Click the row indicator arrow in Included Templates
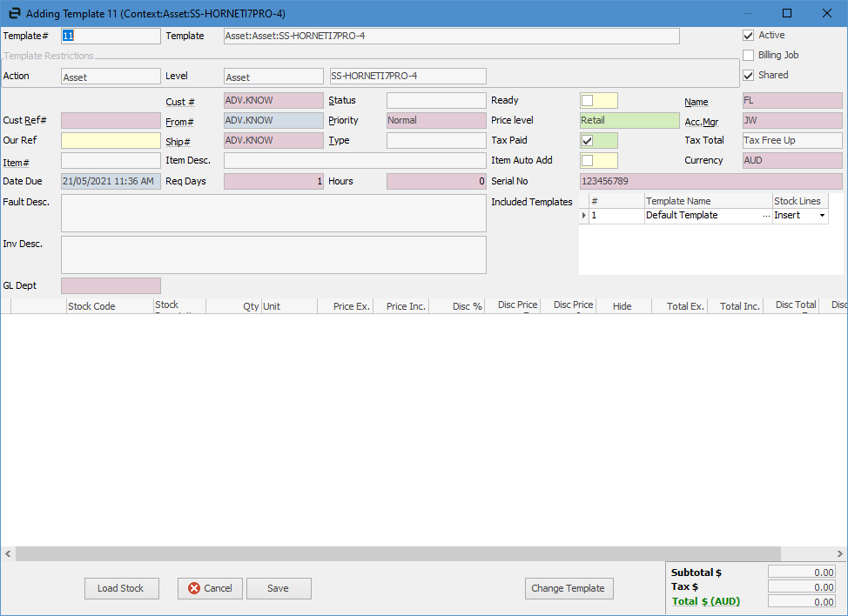The width and height of the screenshot is (848, 616). click(x=584, y=216)
